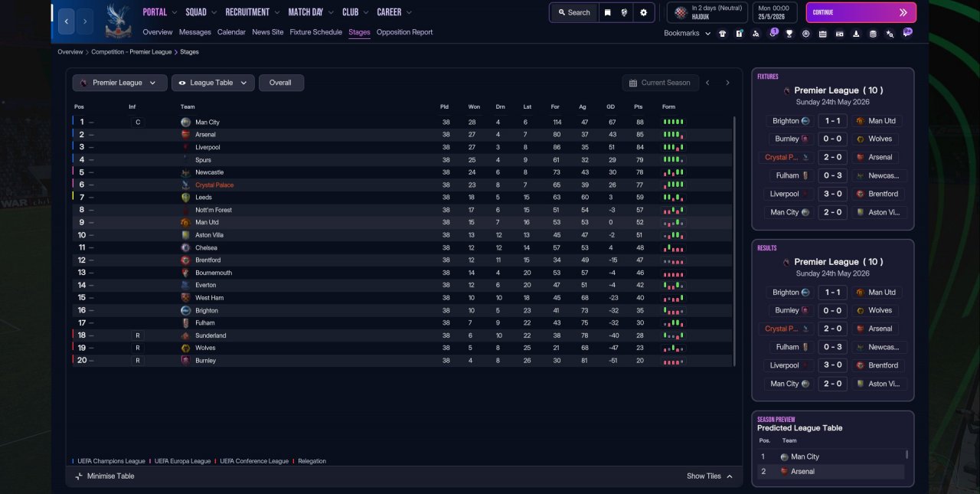Click Arsenal badge in league table row
The height and width of the screenshot is (494, 980).
tap(185, 135)
